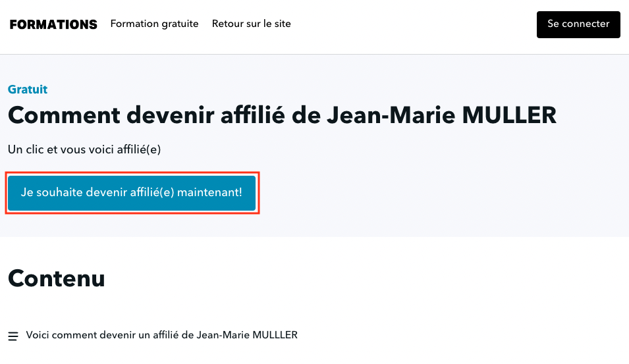Viewport: 629px width, 364px height.
Task: Click the blue Gratuit label
Action: pos(28,90)
